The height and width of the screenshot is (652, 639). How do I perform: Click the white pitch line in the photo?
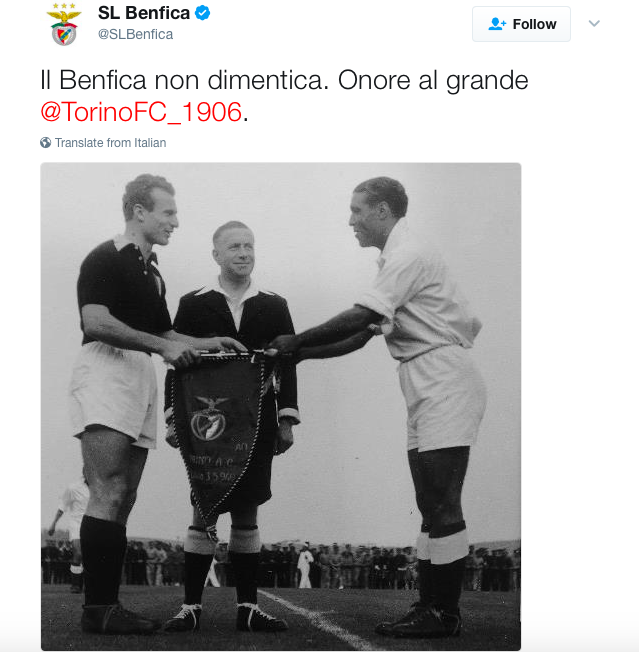click(316, 619)
